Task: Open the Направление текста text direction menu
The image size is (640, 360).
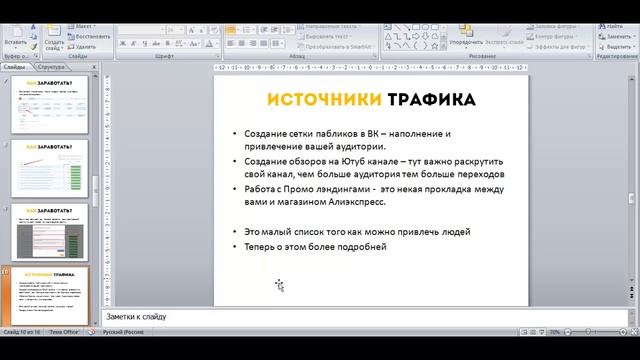Action: click(330, 27)
